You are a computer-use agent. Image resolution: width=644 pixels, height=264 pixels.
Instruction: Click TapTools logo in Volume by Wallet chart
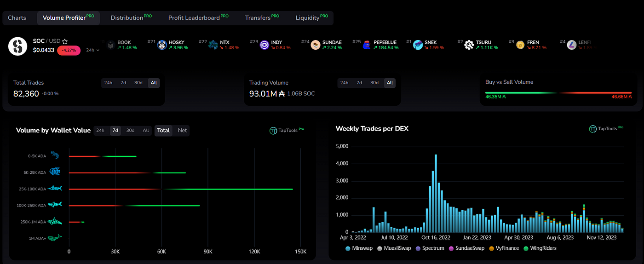click(287, 131)
